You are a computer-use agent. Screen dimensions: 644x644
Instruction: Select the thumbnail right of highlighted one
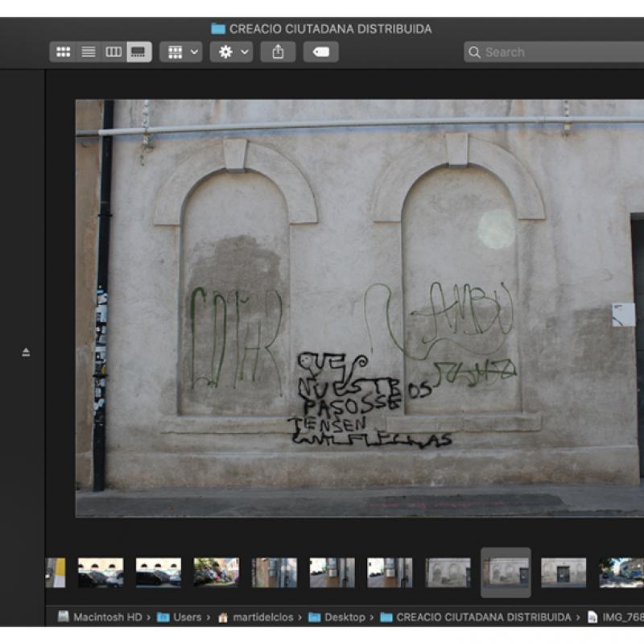tap(563, 572)
